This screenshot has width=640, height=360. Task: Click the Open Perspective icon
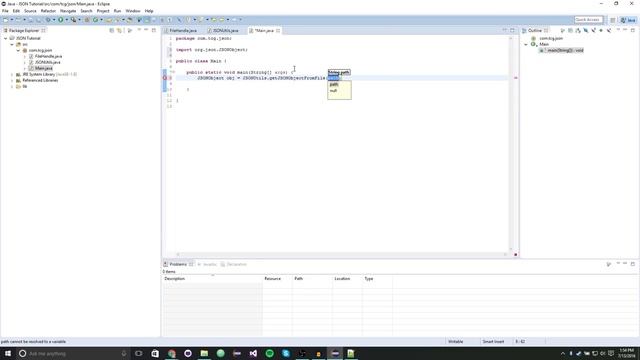pos(613,20)
